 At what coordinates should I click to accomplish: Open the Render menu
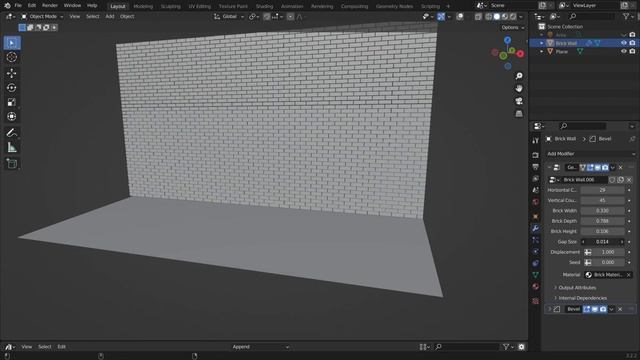[50, 6]
